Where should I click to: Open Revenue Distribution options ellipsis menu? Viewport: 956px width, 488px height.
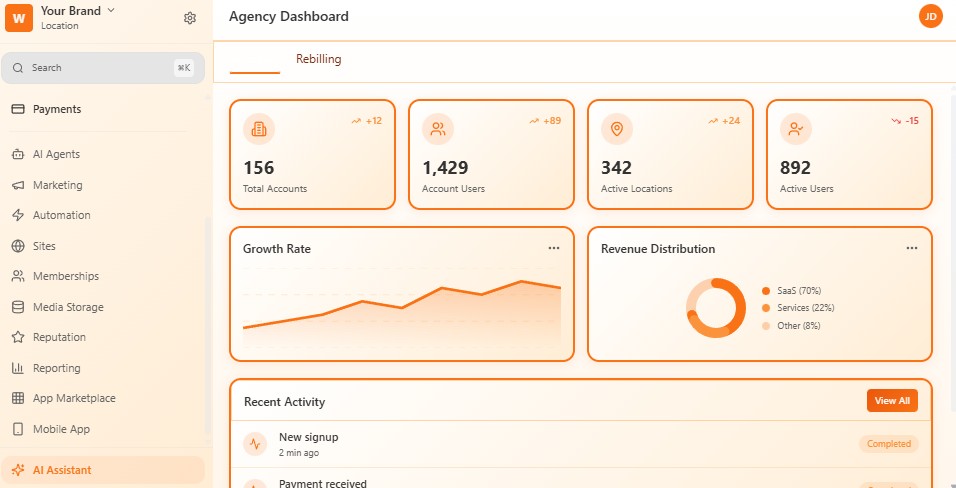pyautogui.click(x=911, y=248)
